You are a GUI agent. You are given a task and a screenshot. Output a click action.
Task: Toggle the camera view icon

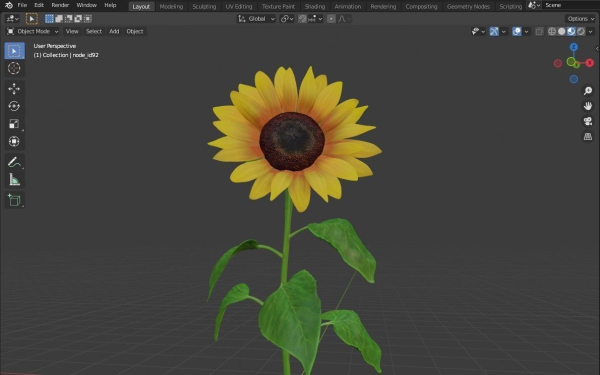click(588, 121)
